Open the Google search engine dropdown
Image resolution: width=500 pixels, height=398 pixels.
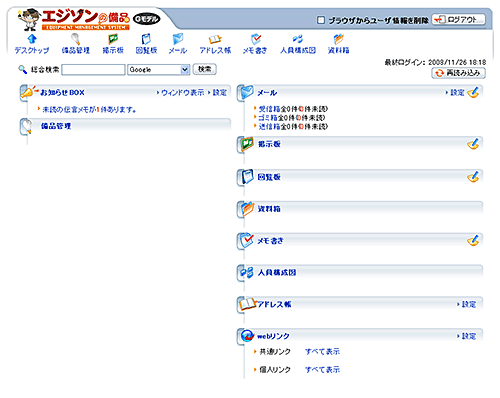click(159, 70)
